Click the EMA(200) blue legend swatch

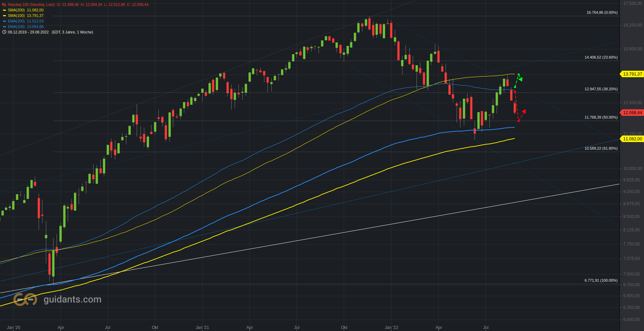[x=4, y=21]
